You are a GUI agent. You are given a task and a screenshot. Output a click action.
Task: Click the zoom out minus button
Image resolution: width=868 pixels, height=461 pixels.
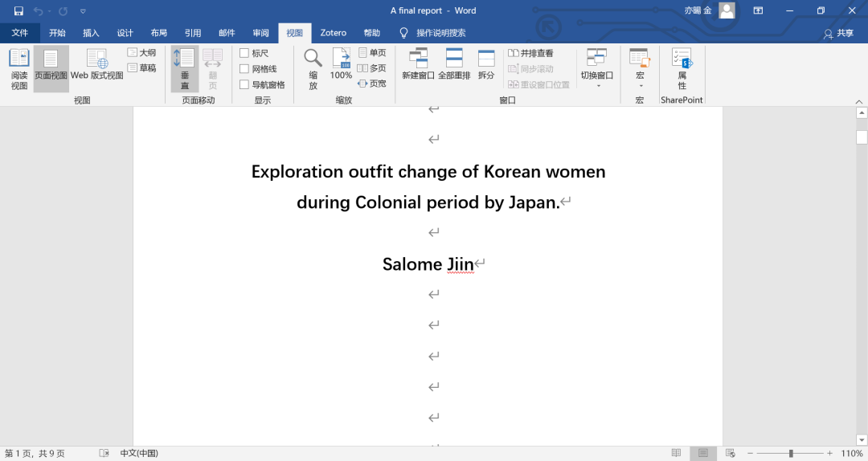click(x=750, y=453)
